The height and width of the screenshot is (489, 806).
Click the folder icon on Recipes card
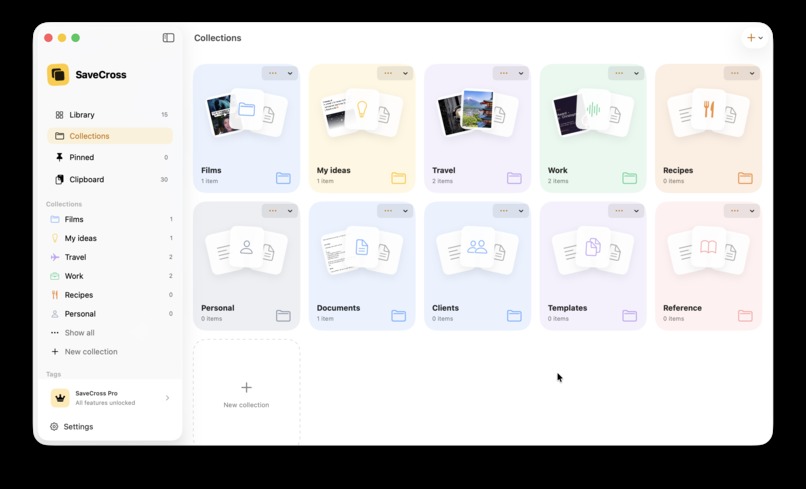pyautogui.click(x=745, y=178)
